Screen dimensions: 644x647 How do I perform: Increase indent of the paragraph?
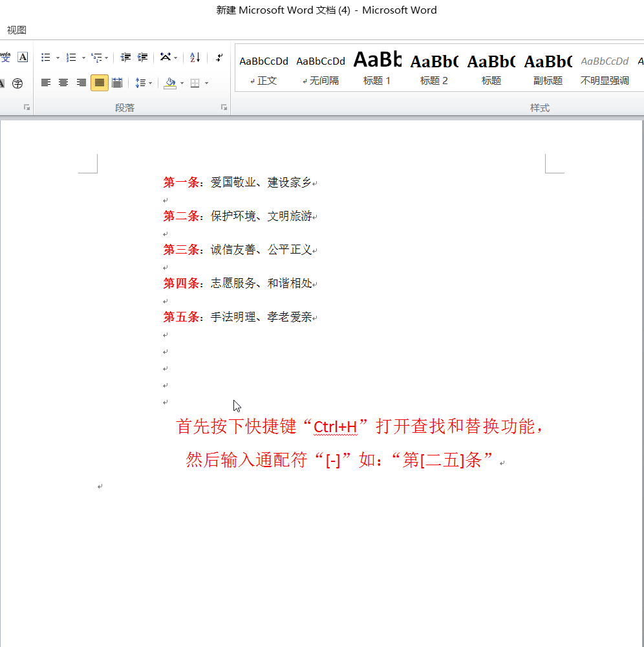(142, 57)
